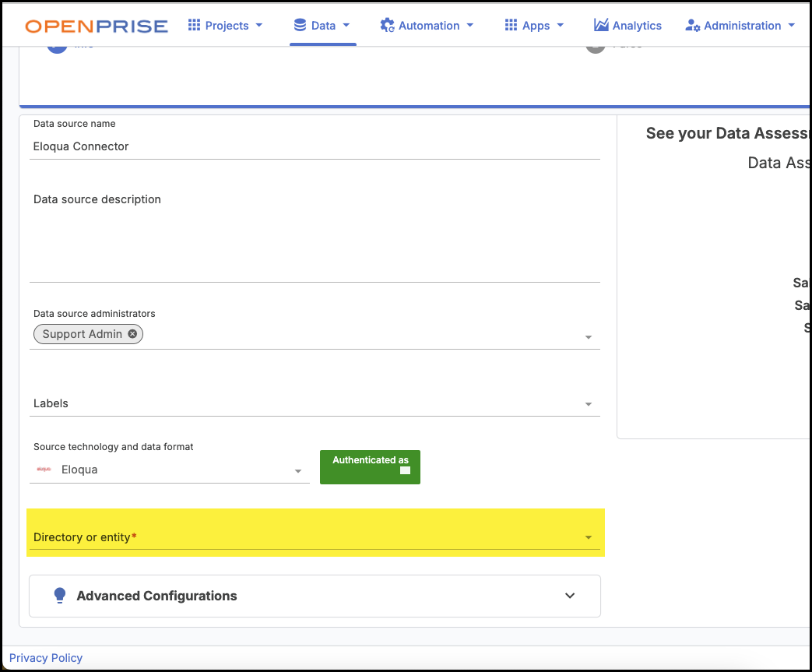Viewport: 812px width, 672px height.
Task: Click the Data source name label
Action: (75, 123)
